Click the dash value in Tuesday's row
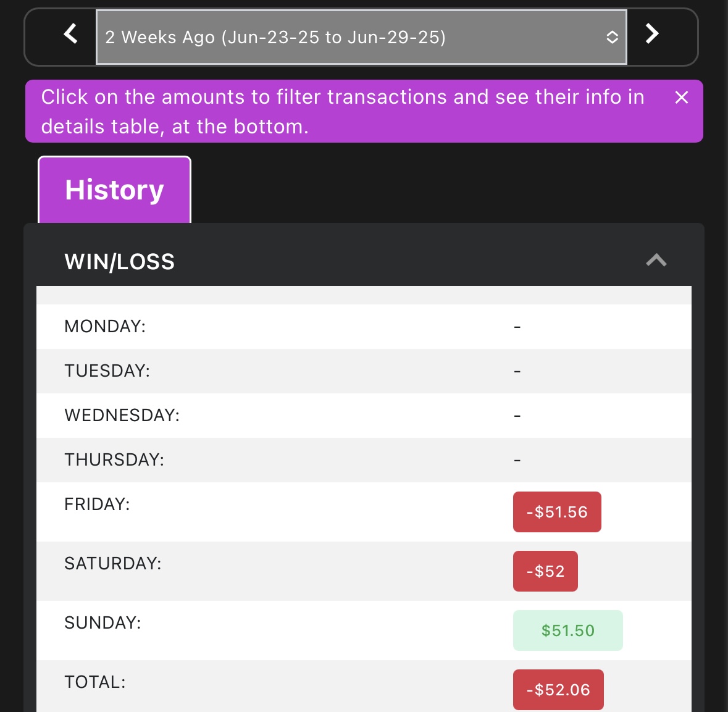This screenshot has width=728, height=712. 517,371
